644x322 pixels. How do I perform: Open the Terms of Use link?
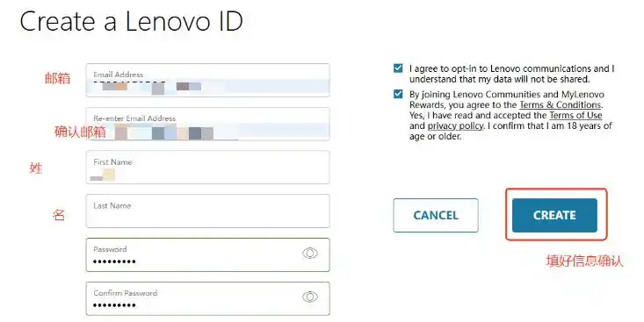(575, 115)
